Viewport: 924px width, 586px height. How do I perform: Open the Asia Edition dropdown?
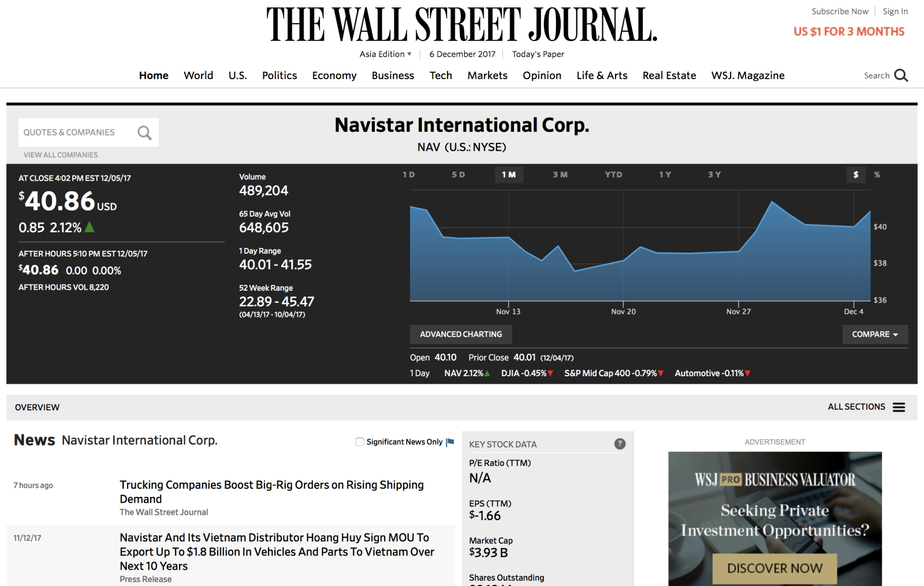point(385,54)
